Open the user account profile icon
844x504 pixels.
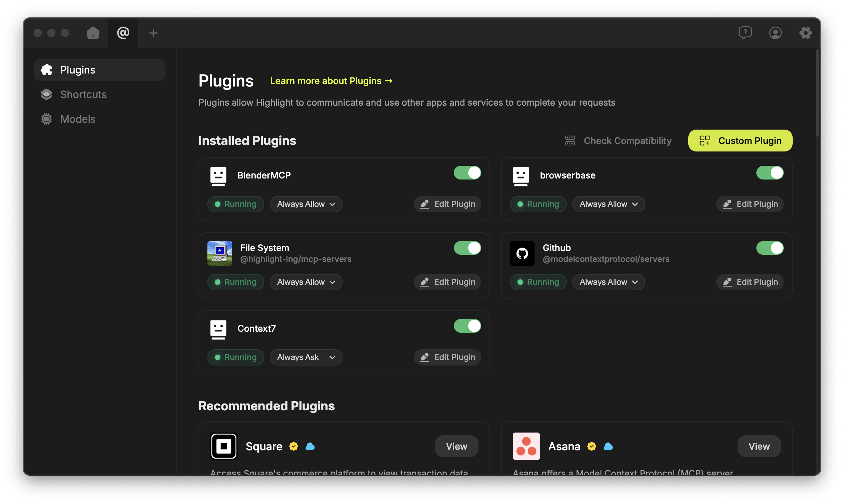tap(775, 33)
